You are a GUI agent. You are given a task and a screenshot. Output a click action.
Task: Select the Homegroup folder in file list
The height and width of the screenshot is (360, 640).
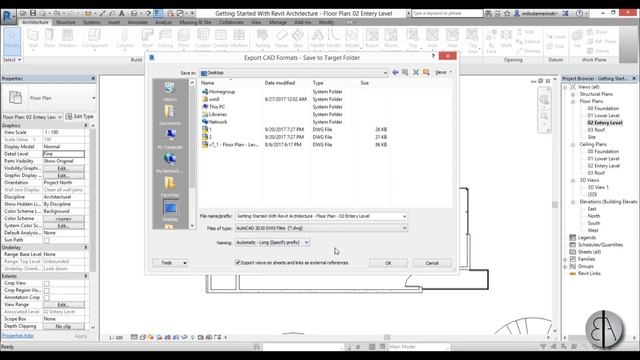[218, 92]
